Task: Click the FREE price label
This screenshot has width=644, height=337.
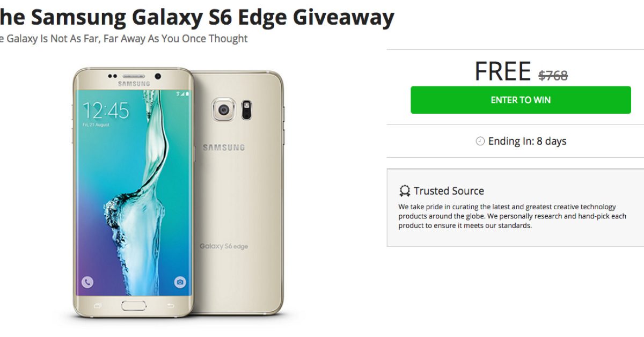Action: click(503, 71)
